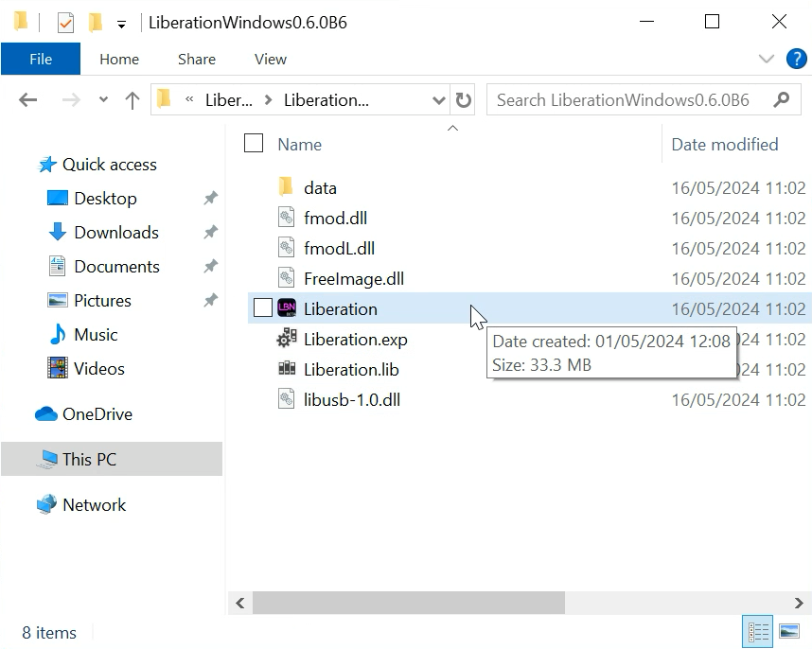Click the data folder icon
812x649 pixels.
click(287, 188)
